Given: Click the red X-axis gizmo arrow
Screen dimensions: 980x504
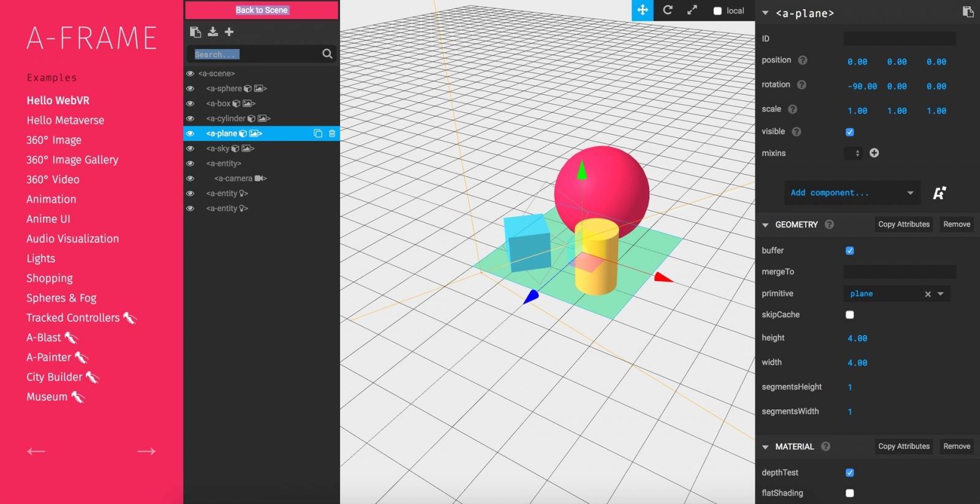Looking at the screenshot, I should pyautogui.click(x=663, y=277).
